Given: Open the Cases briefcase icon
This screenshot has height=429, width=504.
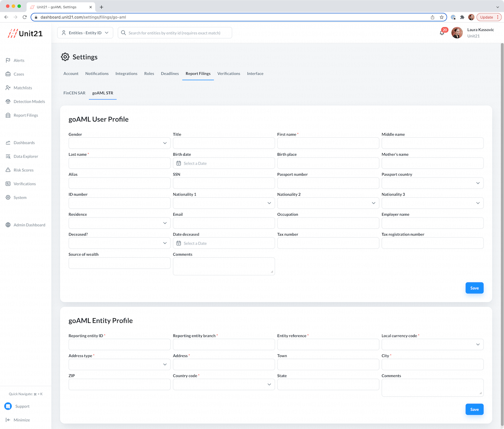Looking at the screenshot, I should (8, 74).
